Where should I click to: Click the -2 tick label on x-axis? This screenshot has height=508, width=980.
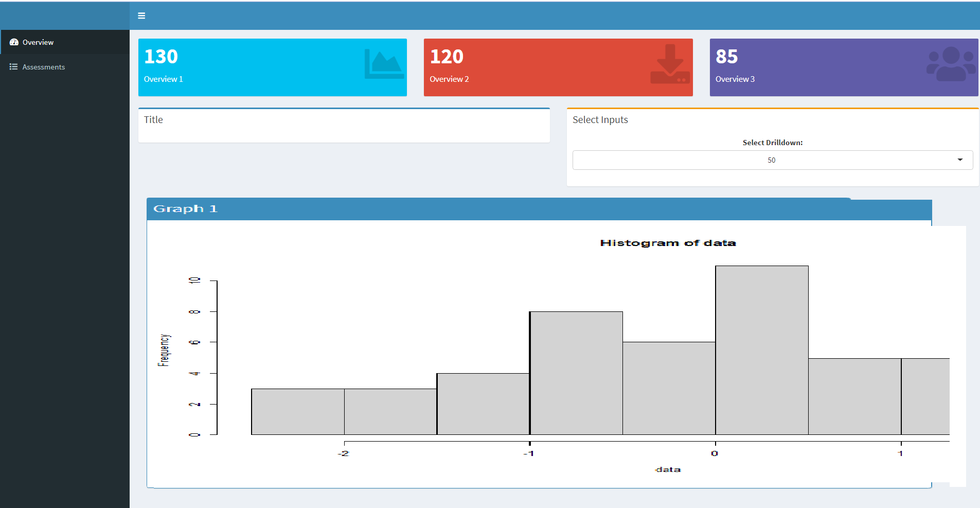(x=343, y=453)
